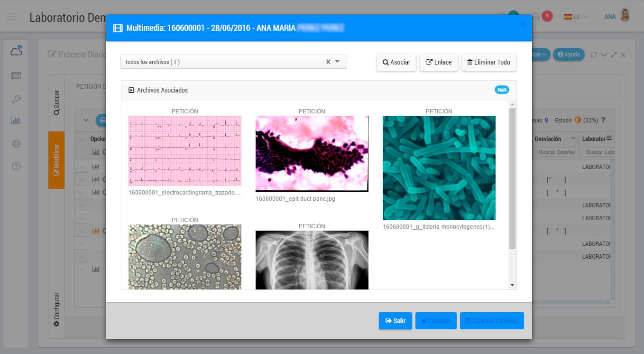Screen dimensions: 644x354
Task: Click Eliminar Todo button
Action: point(488,62)
